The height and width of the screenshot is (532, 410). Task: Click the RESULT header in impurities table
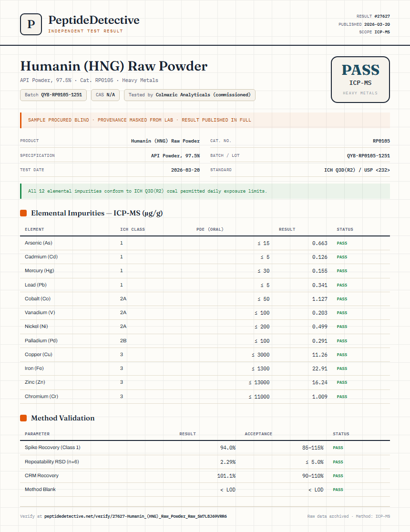[x=287, y=229]
